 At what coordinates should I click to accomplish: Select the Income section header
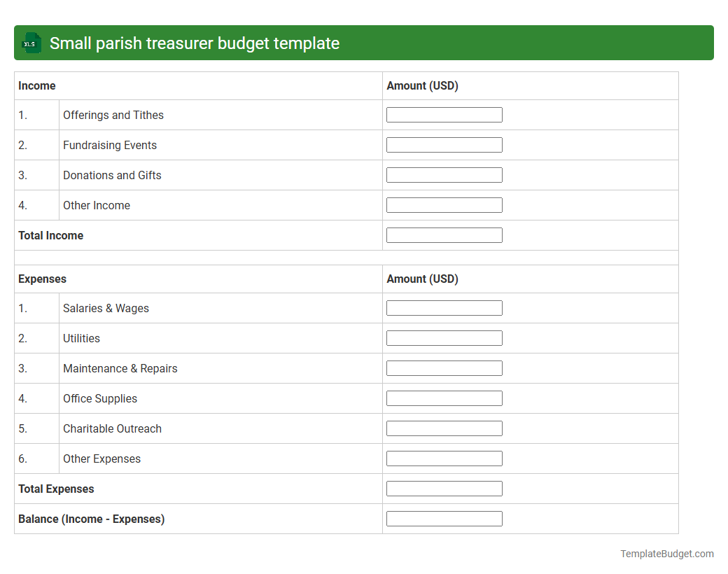click(x=35, y=85)
